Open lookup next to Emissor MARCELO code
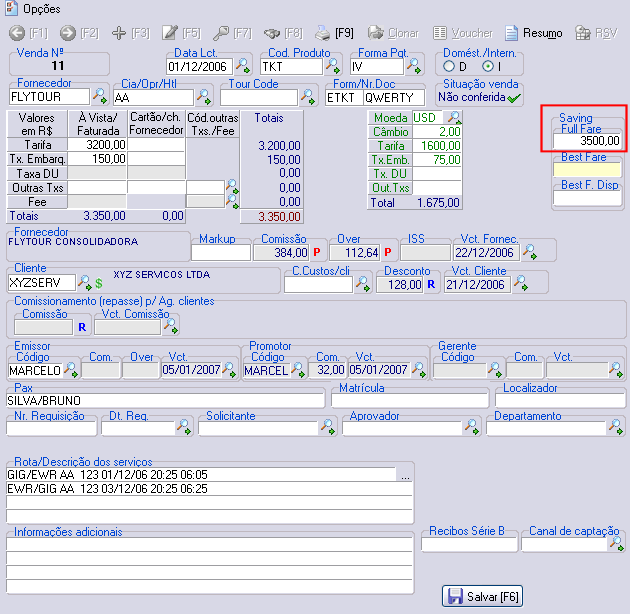The width and height of the screenshot is (630, 614). (x=71, y=370)
